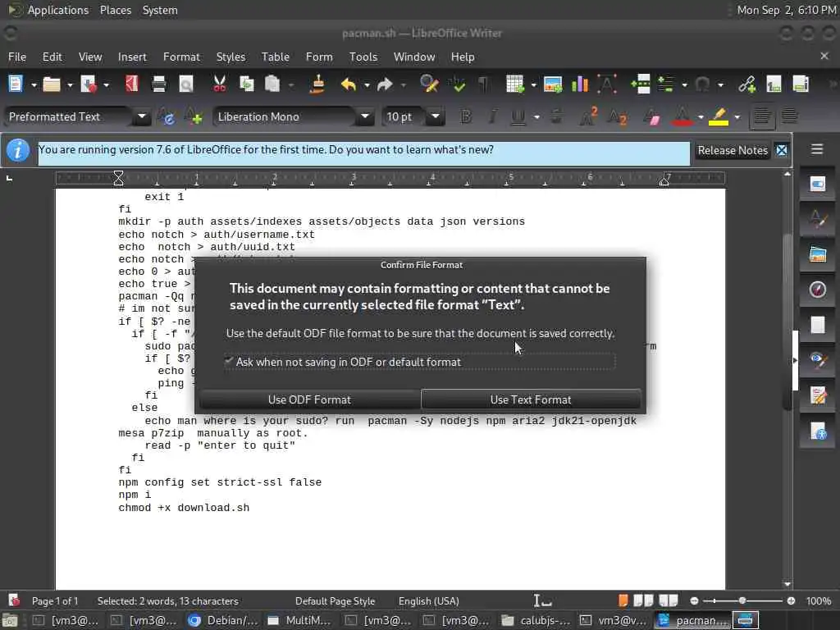Viewport: 840px width, 630px height.
Task: Toggle Strikethrough formatting
Action: [x=557, y=116]
